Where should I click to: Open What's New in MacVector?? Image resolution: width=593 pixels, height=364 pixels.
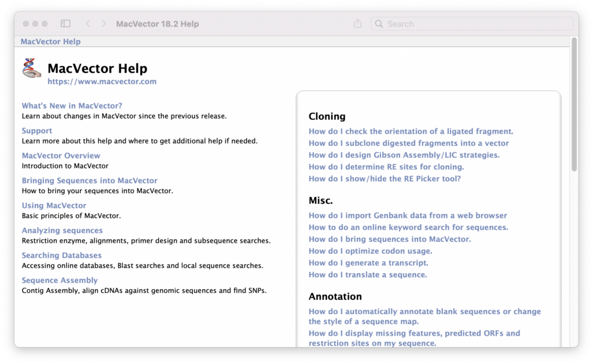coord(72,106)
